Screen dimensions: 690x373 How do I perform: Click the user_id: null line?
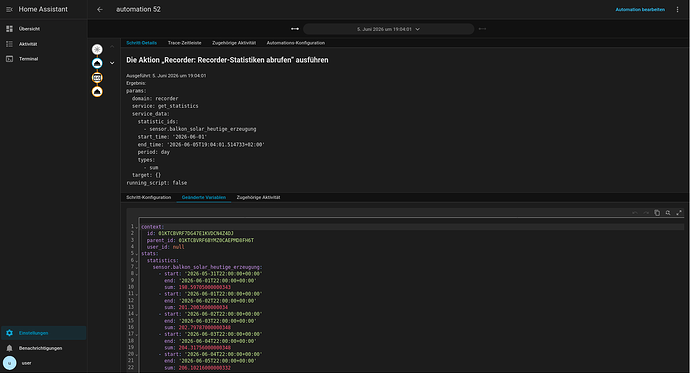tap(165, 247)
